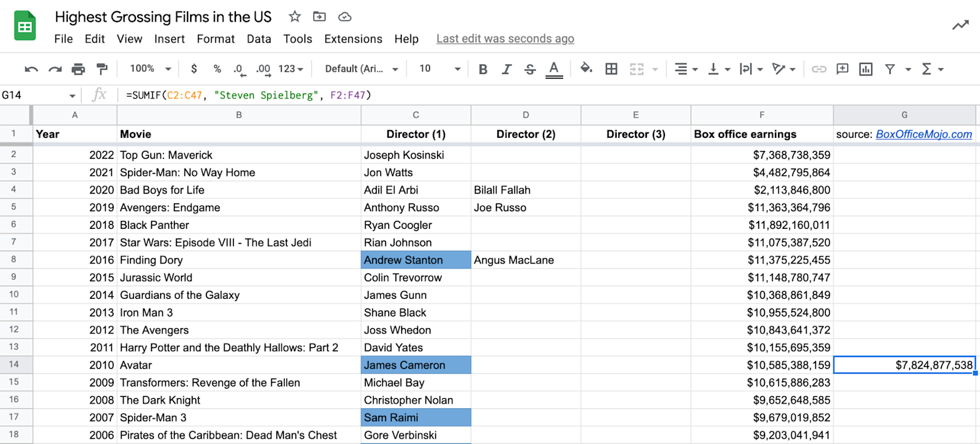Open the Format menu
The width and height of the screenshot is (980, 444).
[216, 39]
